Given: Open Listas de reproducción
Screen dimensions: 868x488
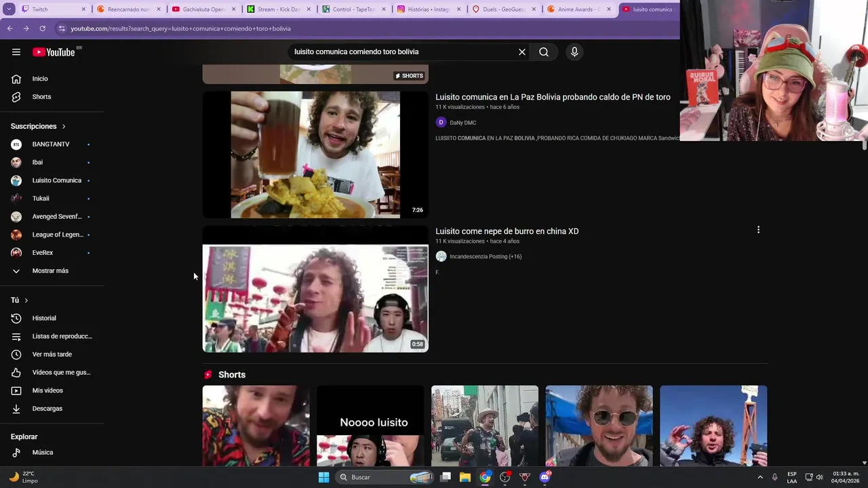Looking at the screenshot, I should click(52, 336).
